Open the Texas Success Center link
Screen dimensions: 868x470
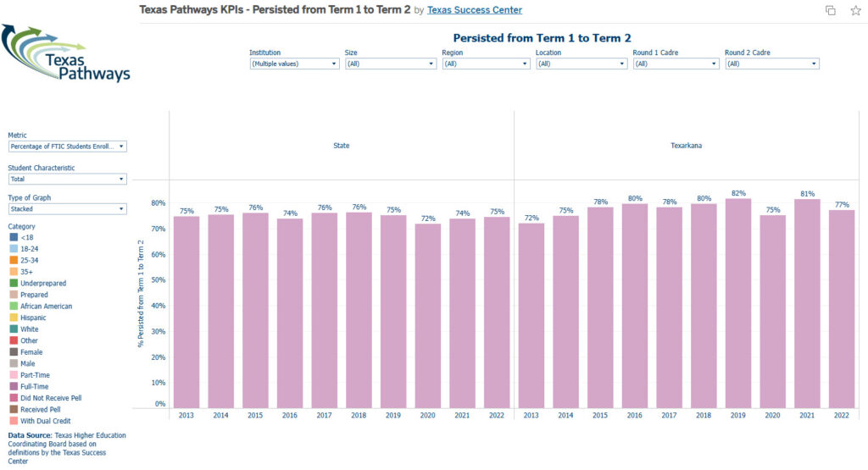click(x=475, y=10)
